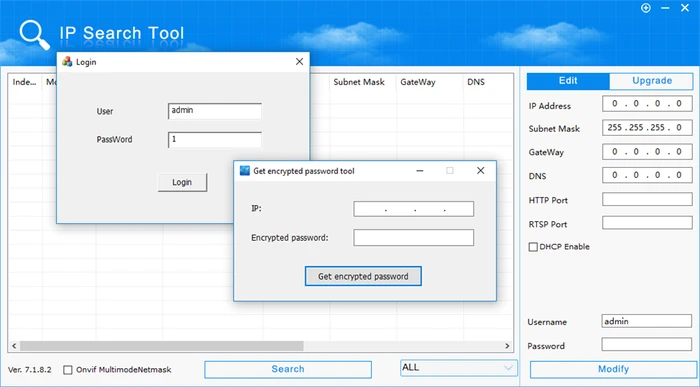Click the DNS field in Edit panel
This screenshot has height=387, width=700.
click(647, 175)
